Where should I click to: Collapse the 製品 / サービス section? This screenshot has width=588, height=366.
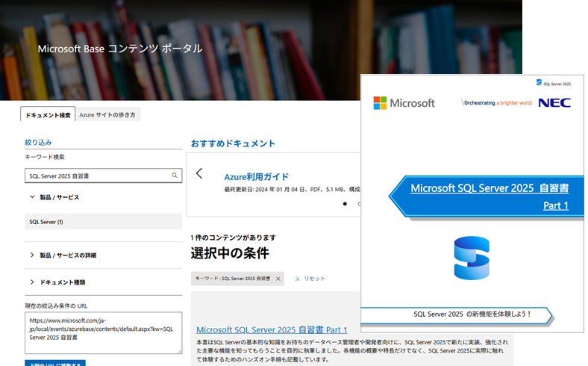tap(32, 197)
